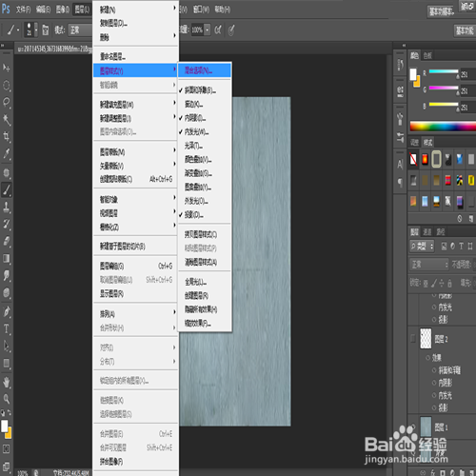
Task: Expand the 排列(A) submenu
Action: pyautogui.click(x=136, y=314)
